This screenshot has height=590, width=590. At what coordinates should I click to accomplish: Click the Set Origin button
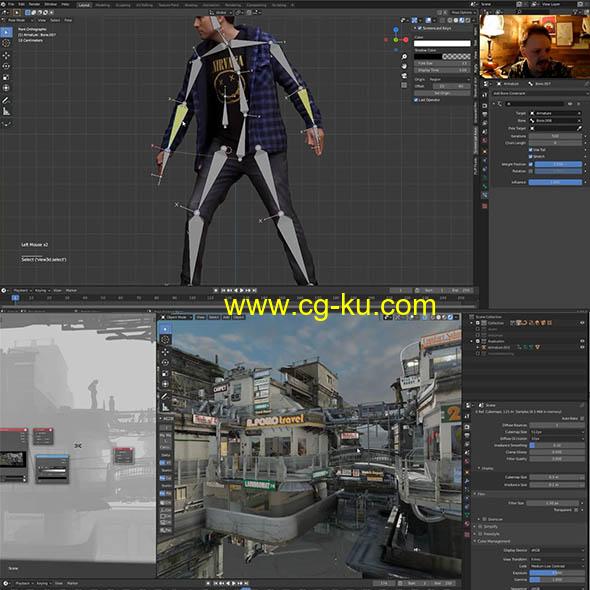click(442, 93)
